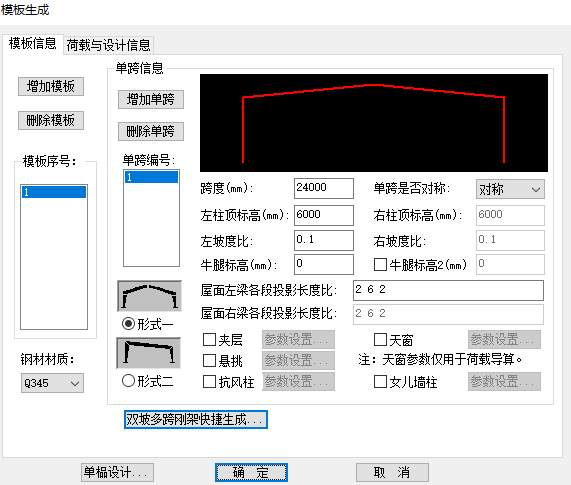The width and height of the screenshot is (571, 485).
Task: Click the 跨度 input field
Action: coord(324,188)
